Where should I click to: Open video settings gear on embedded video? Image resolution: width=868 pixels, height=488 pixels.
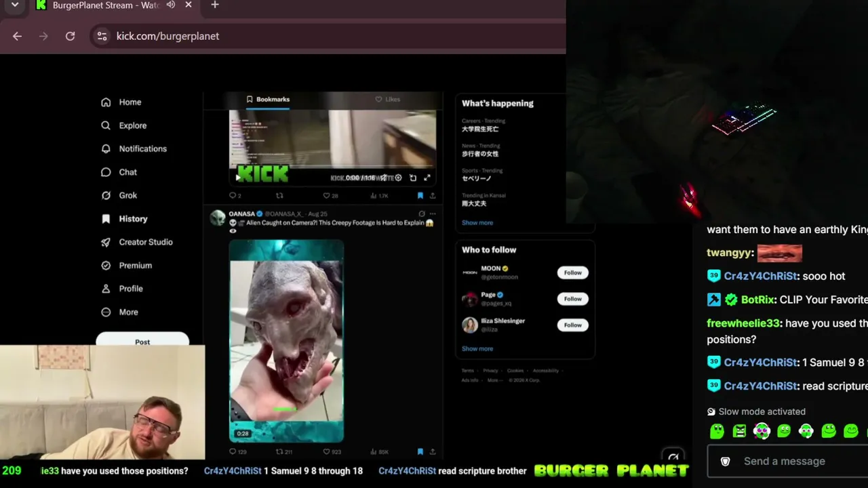[x=399, y=178]
